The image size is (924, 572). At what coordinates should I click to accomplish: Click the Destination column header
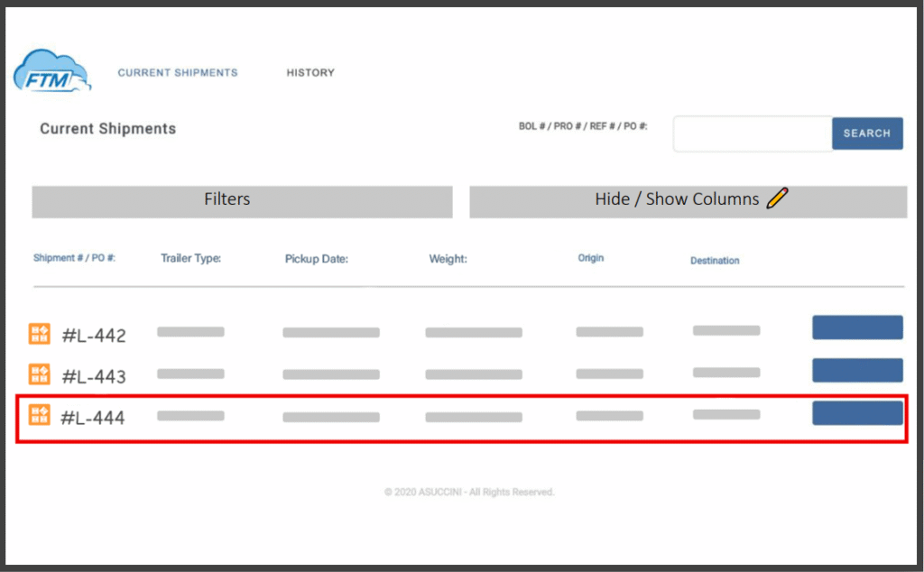(x=715, y=261)
